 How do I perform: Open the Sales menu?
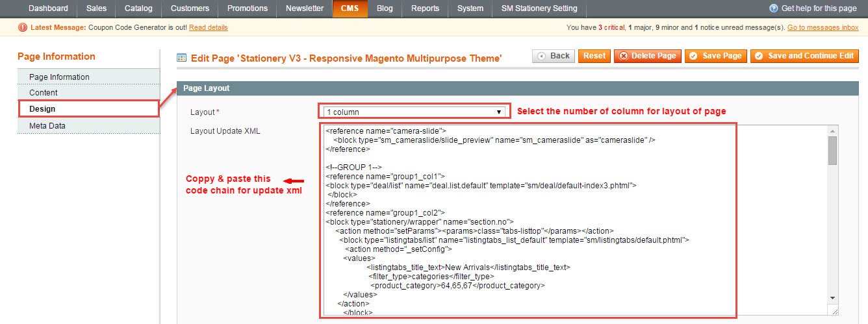pyautogui.click(x=96, y=8)
